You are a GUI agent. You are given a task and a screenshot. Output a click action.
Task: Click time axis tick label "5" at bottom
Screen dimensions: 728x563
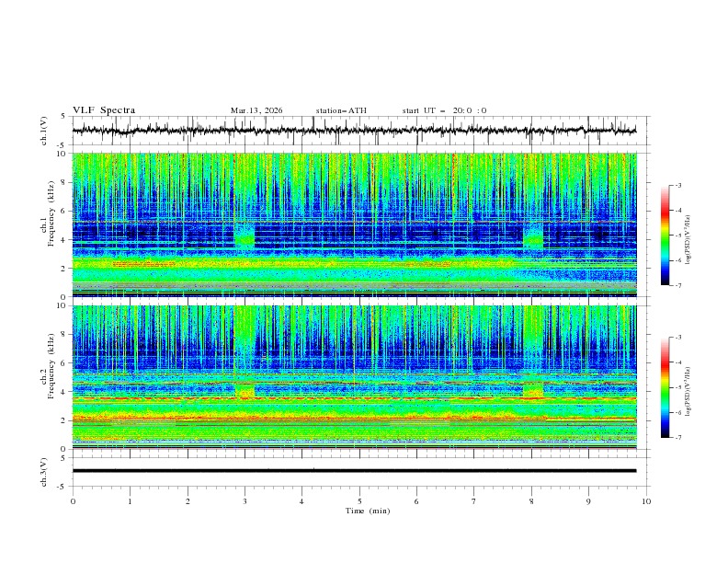coord(359,501)
